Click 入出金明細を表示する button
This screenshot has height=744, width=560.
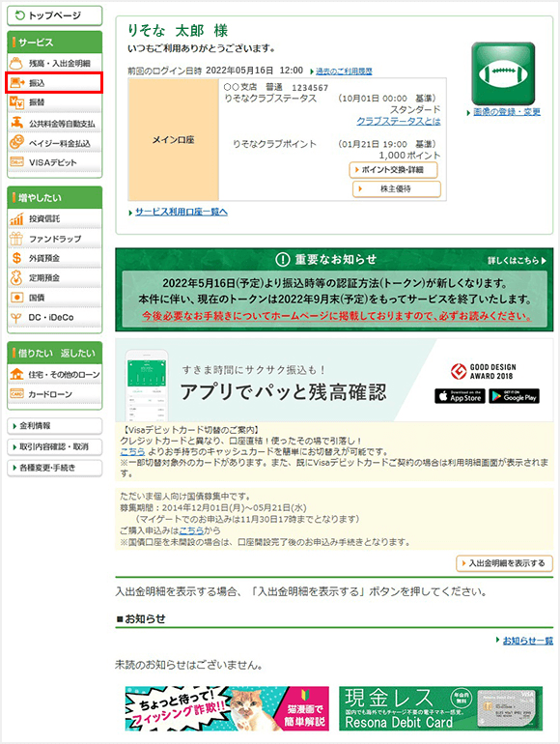click(x=505, y=563)
